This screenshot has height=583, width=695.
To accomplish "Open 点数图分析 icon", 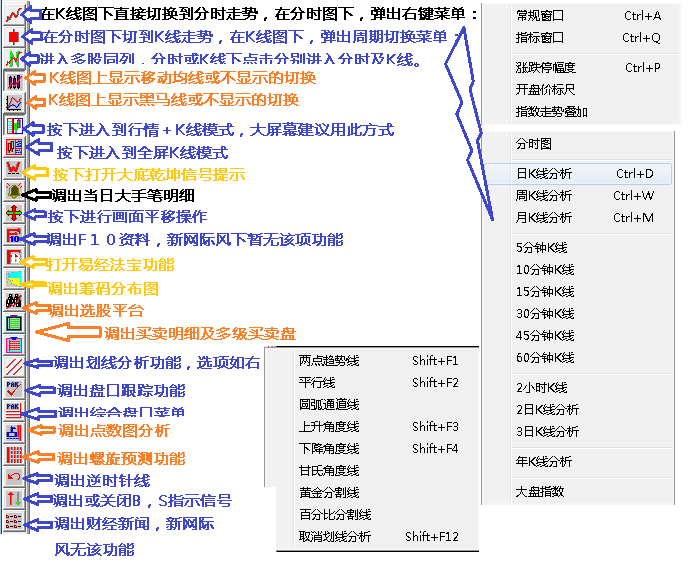I will (14, 433).
